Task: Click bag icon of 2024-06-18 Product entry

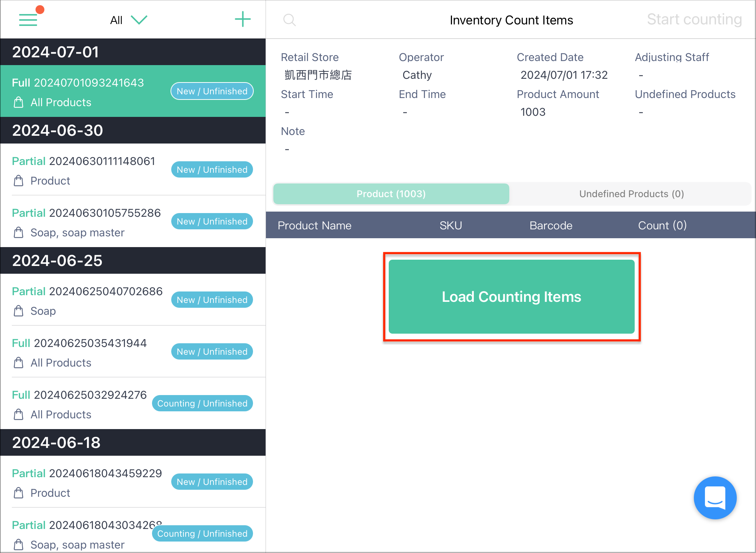Action: tap(18, 493)
